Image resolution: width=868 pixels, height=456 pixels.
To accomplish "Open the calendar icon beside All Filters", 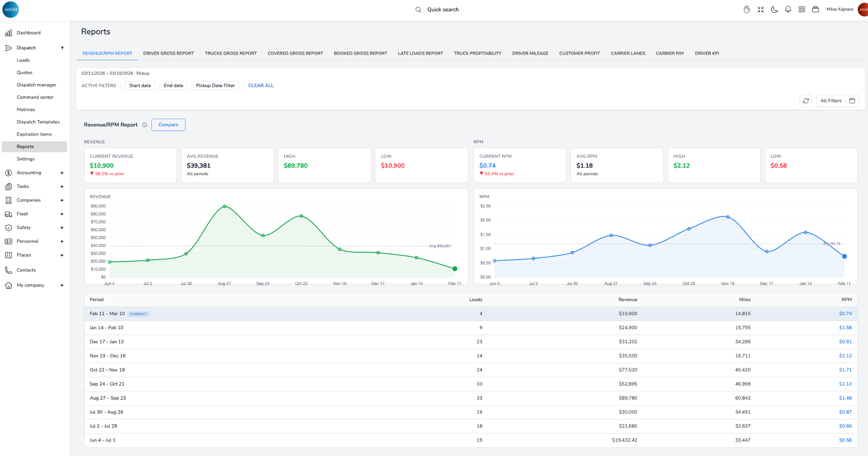I will [x=852, y=101].
